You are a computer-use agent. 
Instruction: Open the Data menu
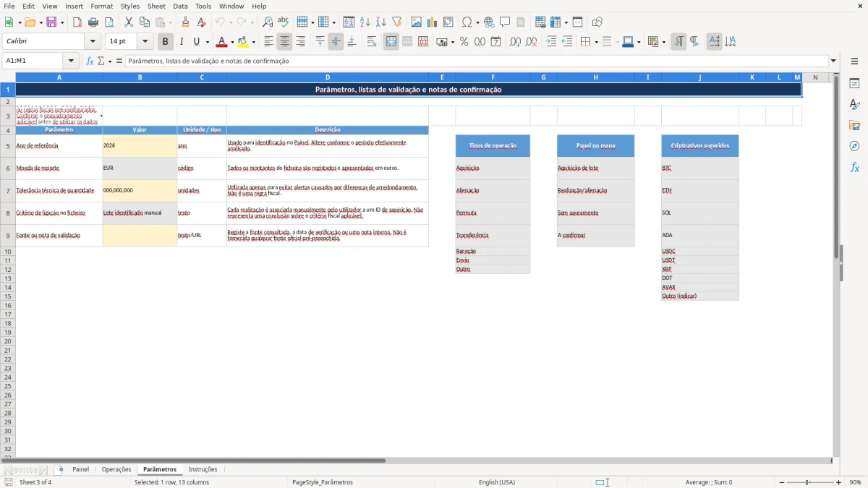(180, 6)
